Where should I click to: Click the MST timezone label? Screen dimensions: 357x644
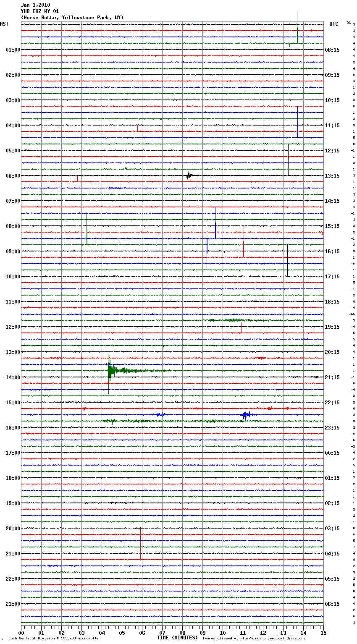coord(4,24)
